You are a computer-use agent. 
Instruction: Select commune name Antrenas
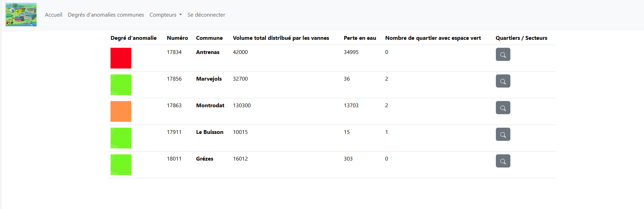click(208, 52)
